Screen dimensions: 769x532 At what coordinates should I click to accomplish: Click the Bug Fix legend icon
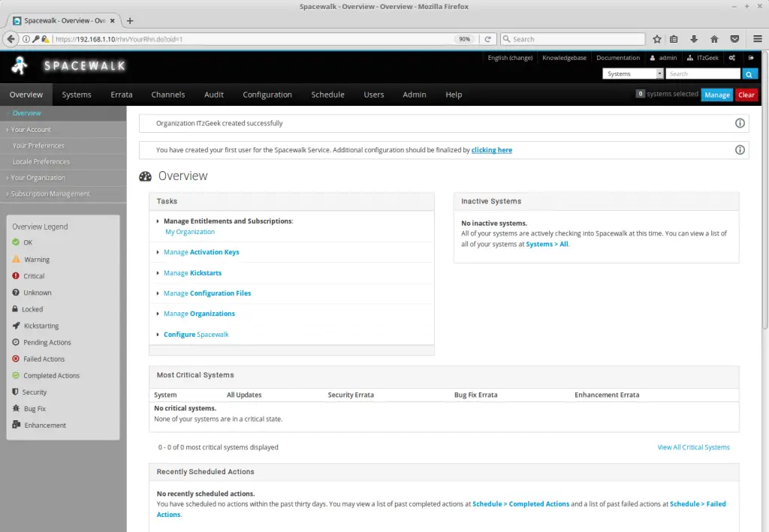click(17, 408)
